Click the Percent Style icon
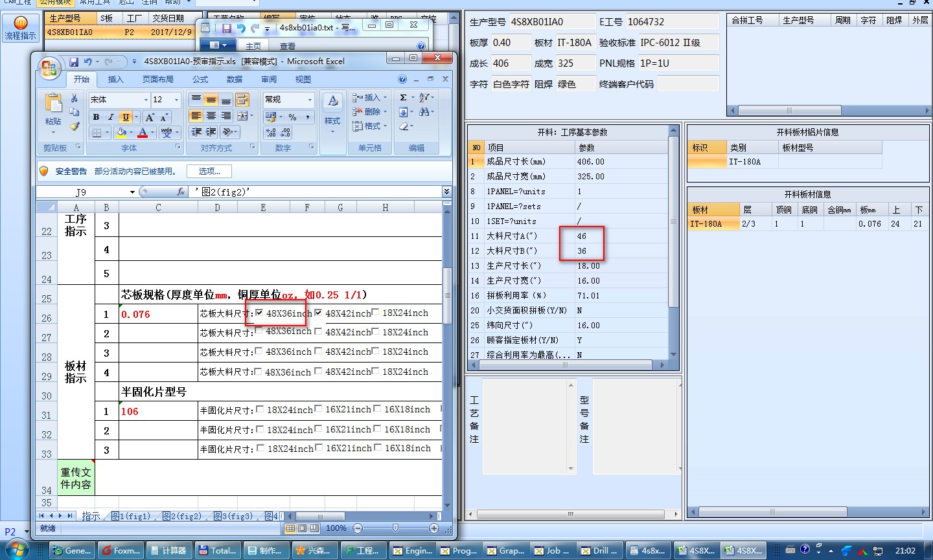The image size is (933, 560). (x=293, y=117)
